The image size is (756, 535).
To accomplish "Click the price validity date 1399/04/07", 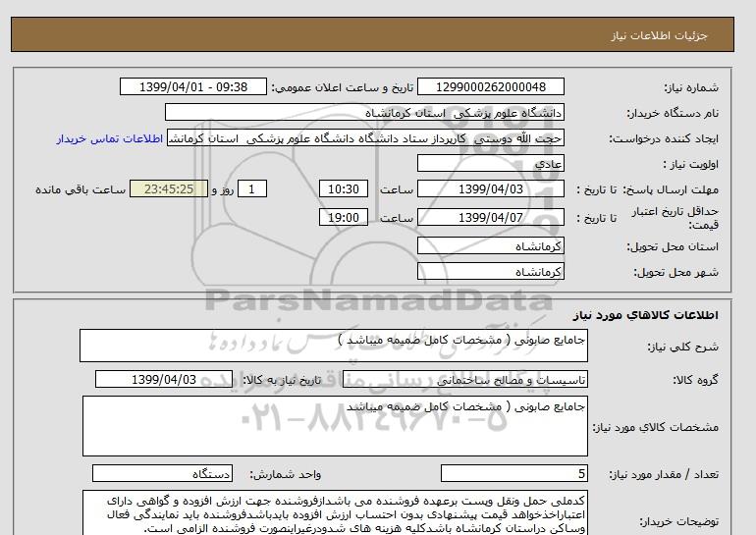I will click(490, 217).
